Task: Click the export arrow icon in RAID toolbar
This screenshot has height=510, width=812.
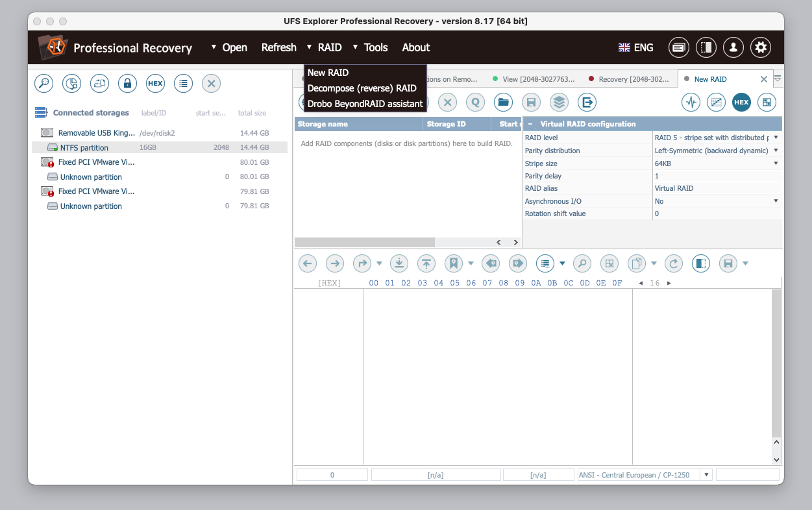Action: point(587,102)
